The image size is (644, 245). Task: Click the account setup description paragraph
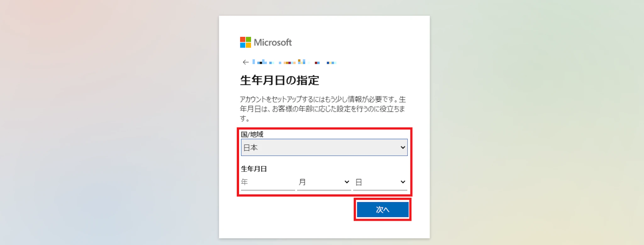[x=323, y=109]
